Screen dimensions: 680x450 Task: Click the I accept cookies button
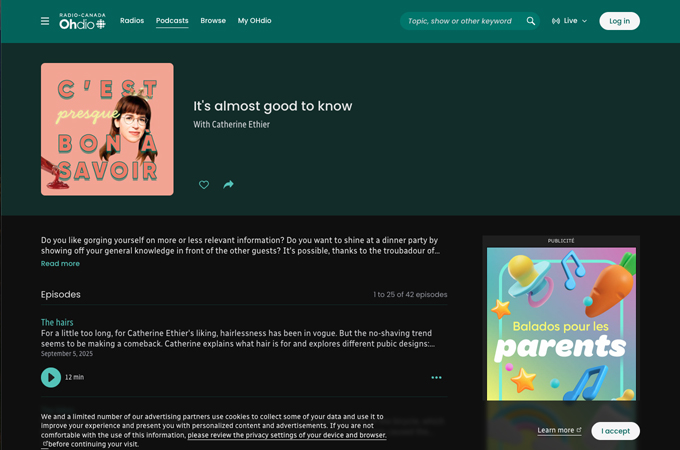click(615, 431)
